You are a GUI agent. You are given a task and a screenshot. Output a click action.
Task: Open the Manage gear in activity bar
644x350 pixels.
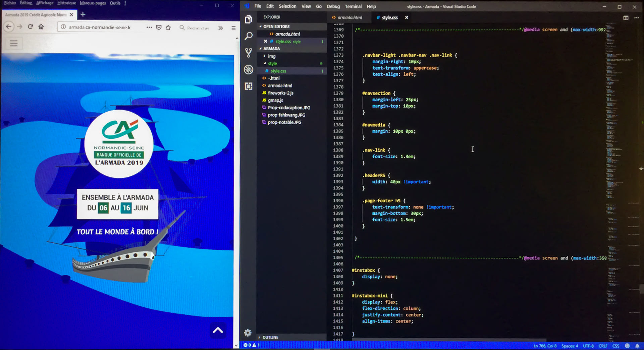pyautogui.click(x=248, y=333)
